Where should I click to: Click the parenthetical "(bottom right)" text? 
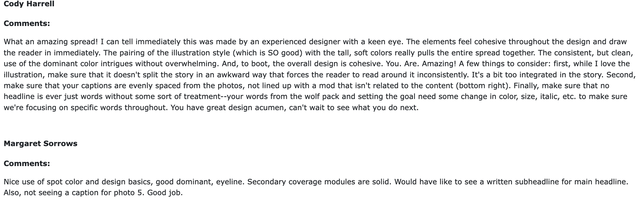pyautogui.click(x=483, y=86)
